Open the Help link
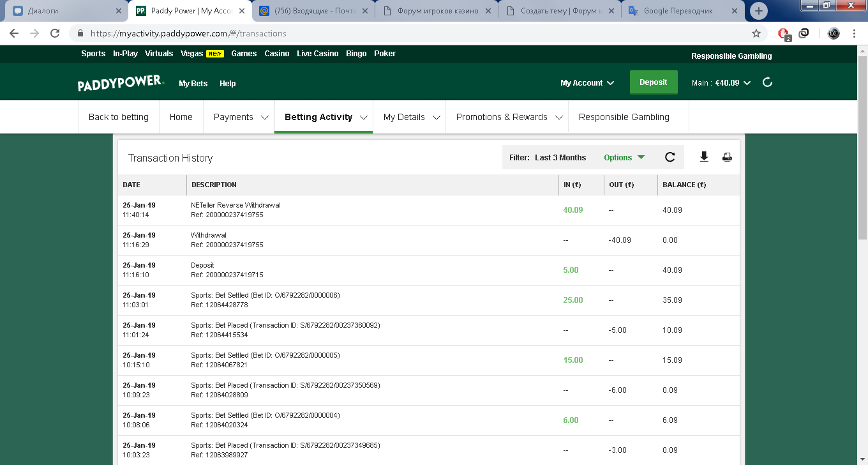This screenshot has height=465, width=868. tap(228, 84)
